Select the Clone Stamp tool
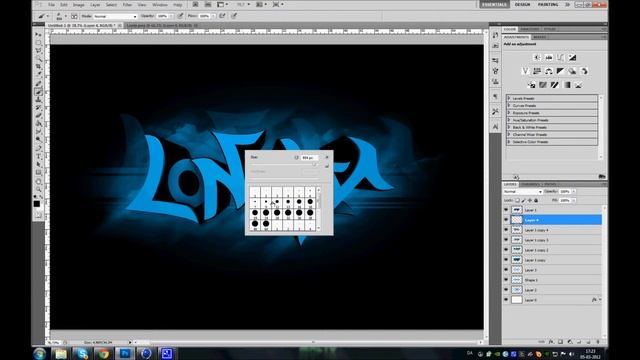This screenshot has height=360, width=640. (38, 99)
